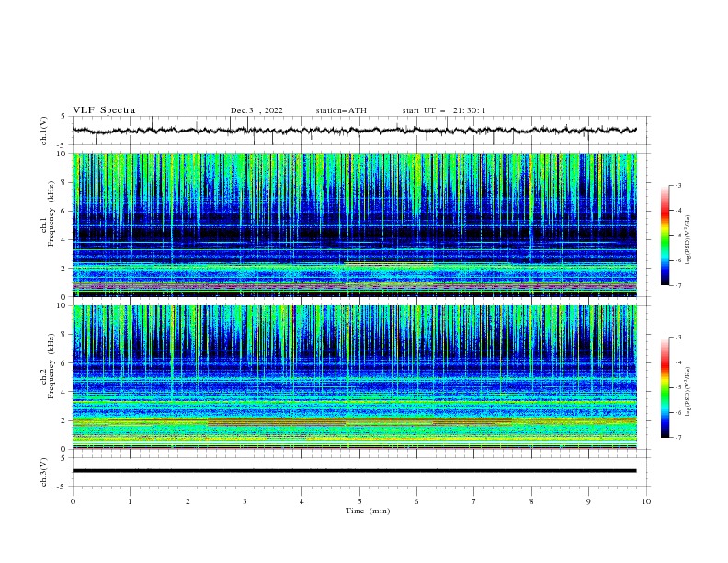Click the ch.1 "Frequency (kHz)" axis label
This screenshot has width=728, height=563.
tap(51, 213)
